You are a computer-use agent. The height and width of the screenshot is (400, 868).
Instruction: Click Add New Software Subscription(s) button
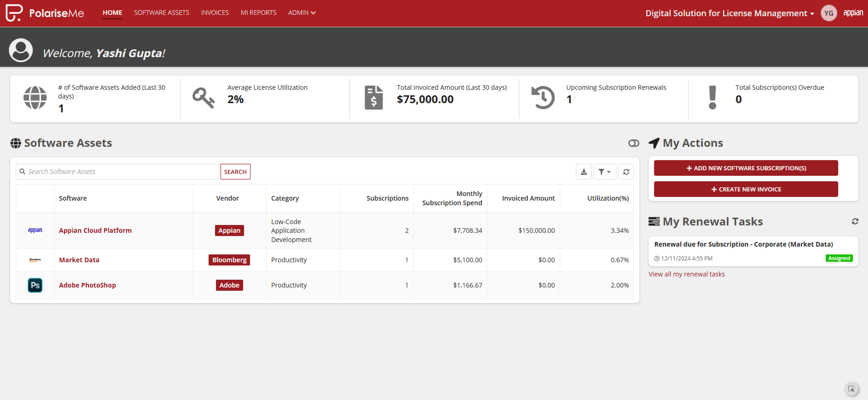pyautogui.click(x=746, y=168)
